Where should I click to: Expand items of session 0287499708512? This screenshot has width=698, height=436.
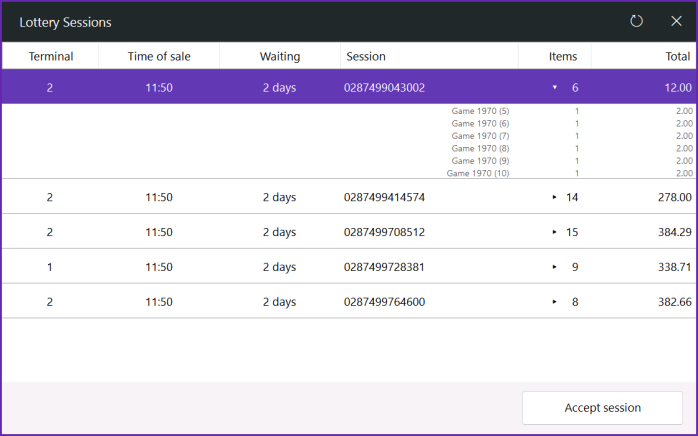(555, 232)
